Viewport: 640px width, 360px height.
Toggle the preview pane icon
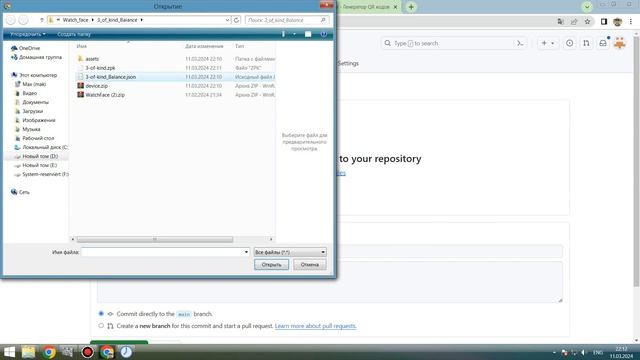tap(308, 34)
